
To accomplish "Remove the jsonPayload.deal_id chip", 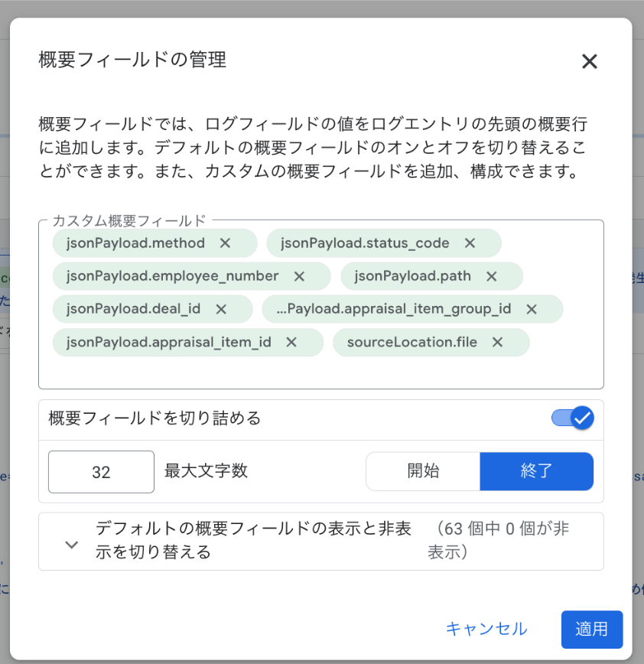I will (x=221, y=309).
